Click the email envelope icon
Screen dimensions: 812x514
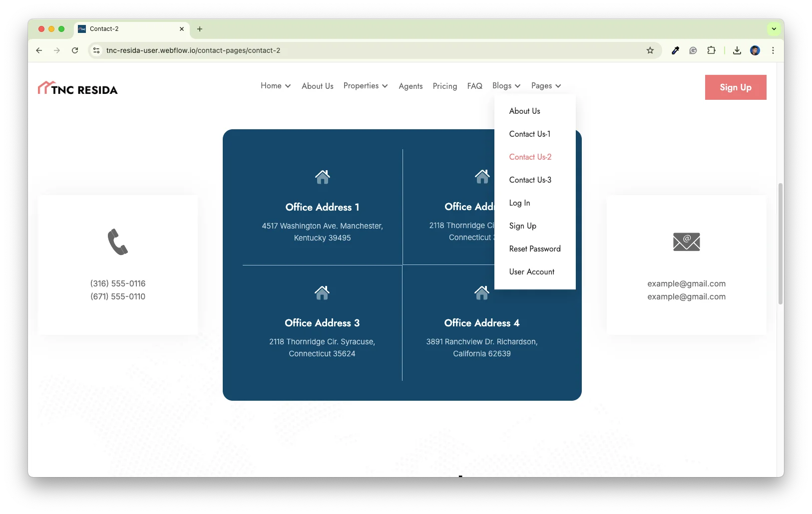point(686,242)
